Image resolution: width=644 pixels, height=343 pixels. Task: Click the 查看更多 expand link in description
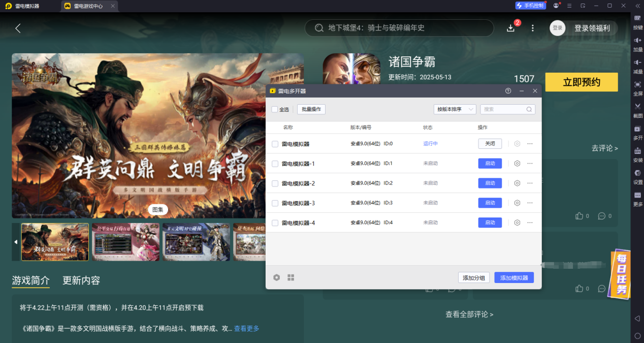tap(246, 329)
